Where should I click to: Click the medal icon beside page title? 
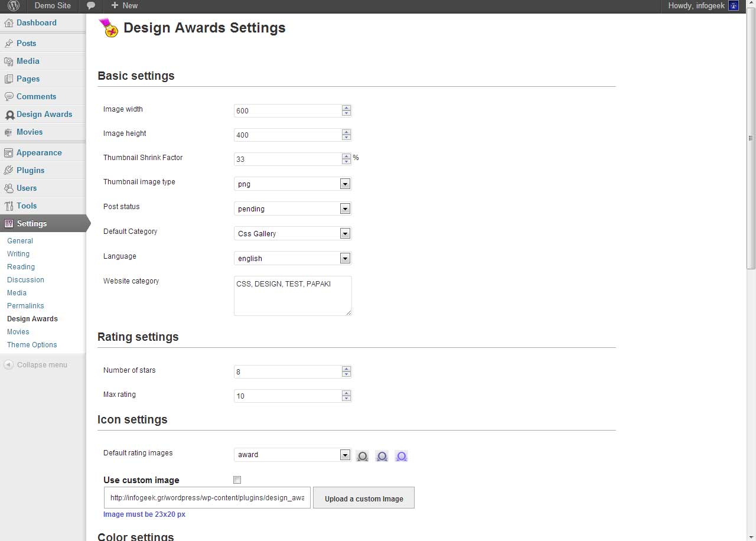[x=108, y=28]
